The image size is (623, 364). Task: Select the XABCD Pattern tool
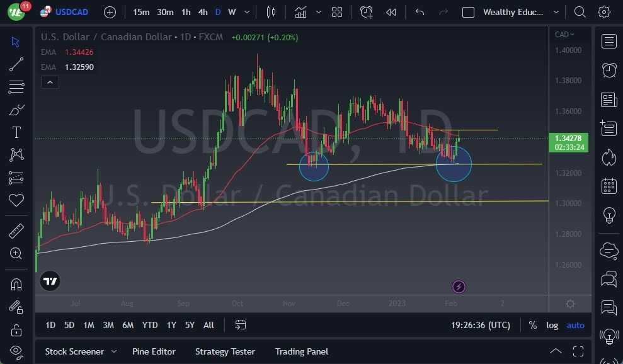16,155
